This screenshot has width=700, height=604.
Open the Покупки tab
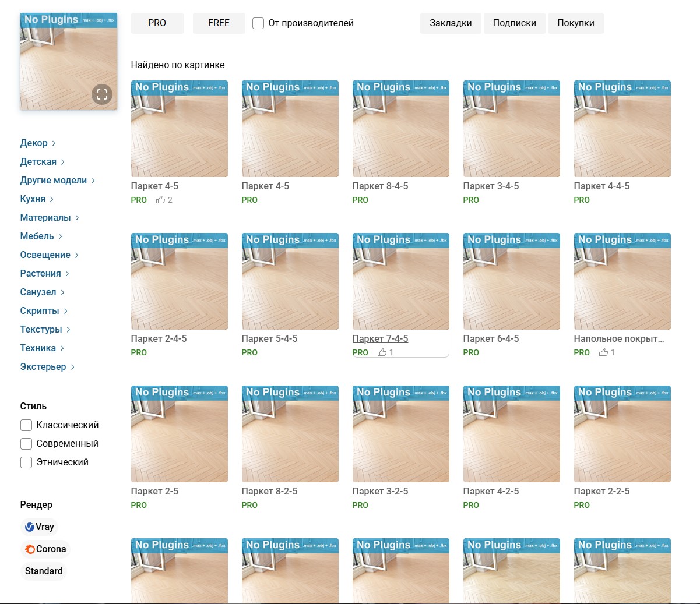(576, 23)
